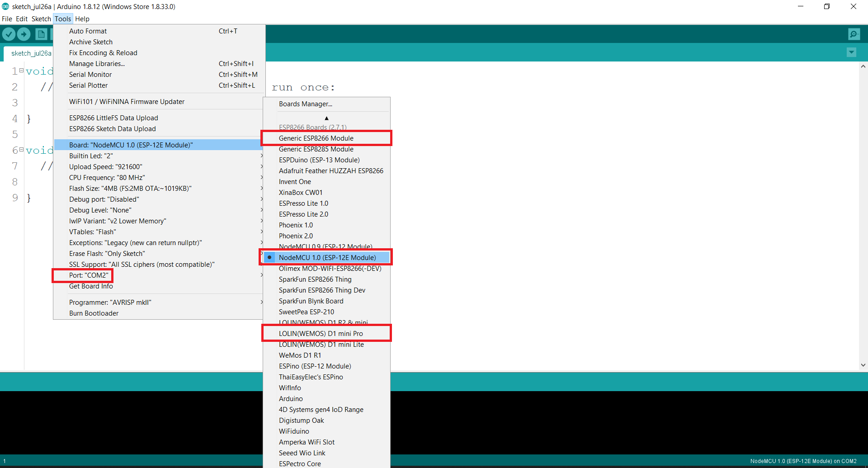Open WiFi101 / WiFiNINA Firmware Updater
Image resolution: width=868 pixels, height=468 pixels.
pos(159,102)
